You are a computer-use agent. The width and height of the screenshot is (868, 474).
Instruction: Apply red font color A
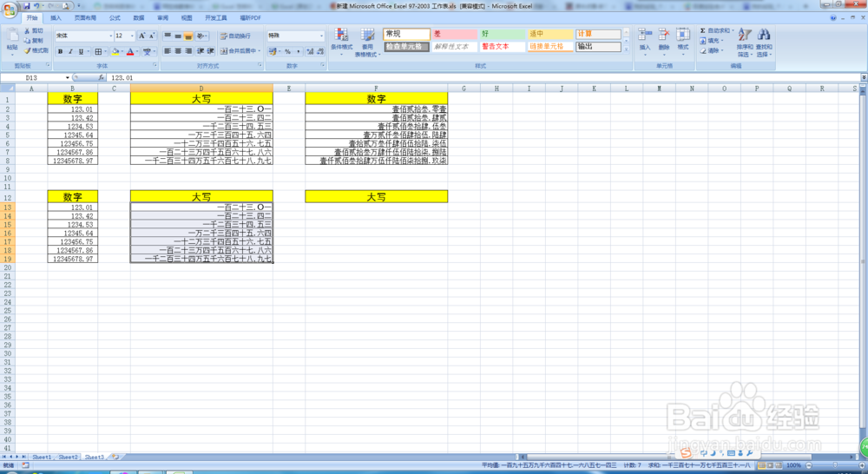pyautogui.click(x=130, y=51)
